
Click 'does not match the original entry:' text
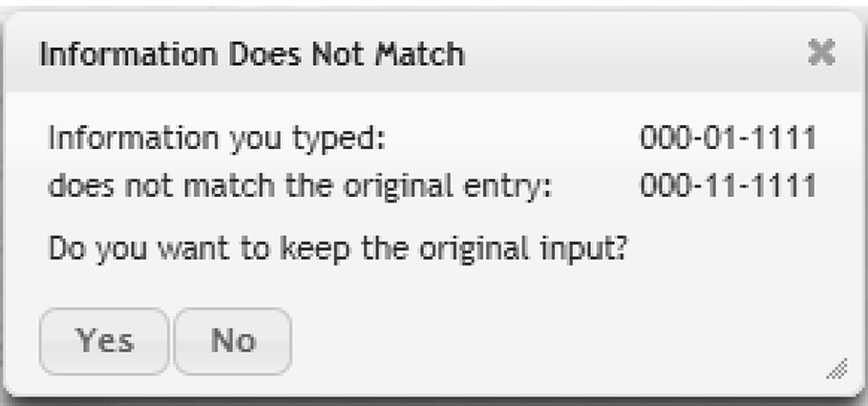coord(301,186)
